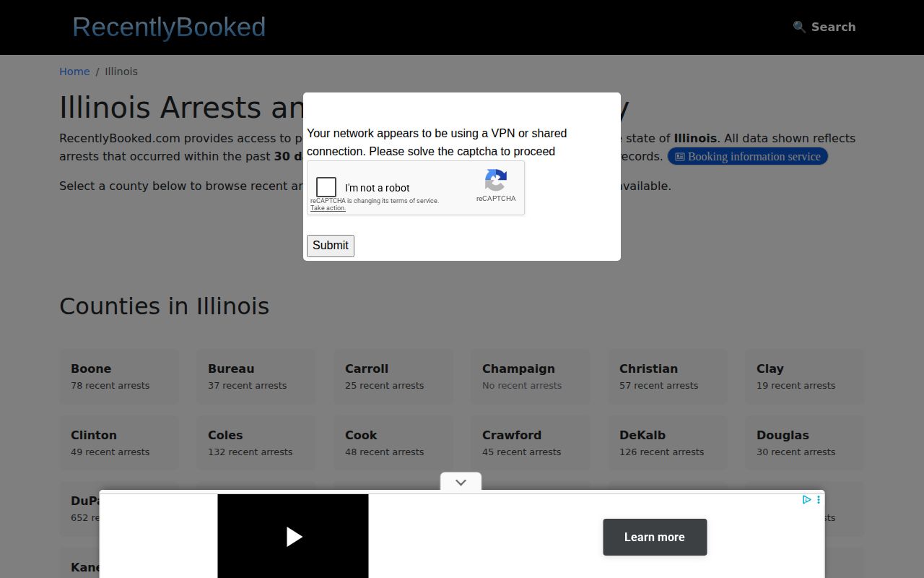Open the Boone county card

119,376
